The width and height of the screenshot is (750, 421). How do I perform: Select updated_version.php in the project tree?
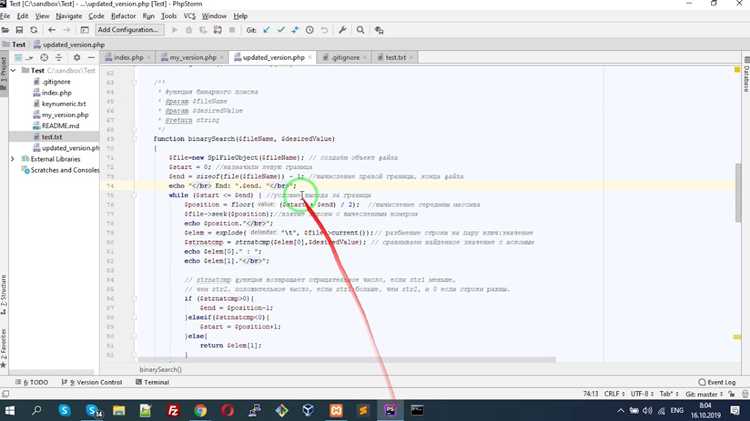tap(66, 148)
